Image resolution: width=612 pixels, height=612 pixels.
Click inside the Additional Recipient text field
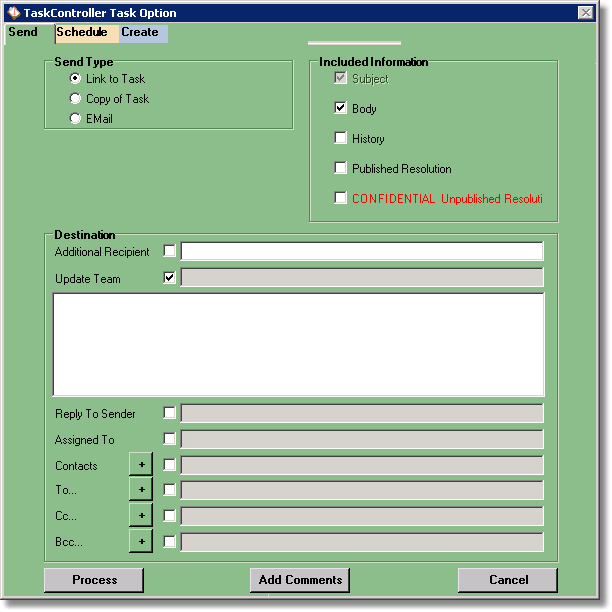[x=361, y=251]
